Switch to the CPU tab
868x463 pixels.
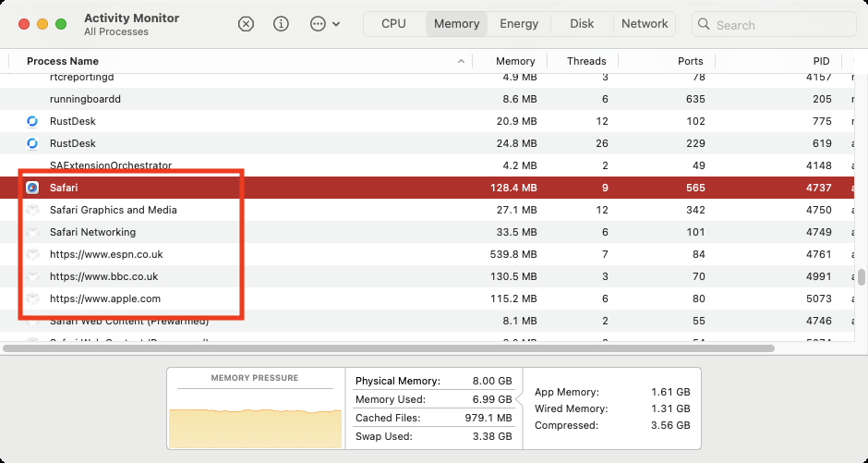tap(393, 24)
